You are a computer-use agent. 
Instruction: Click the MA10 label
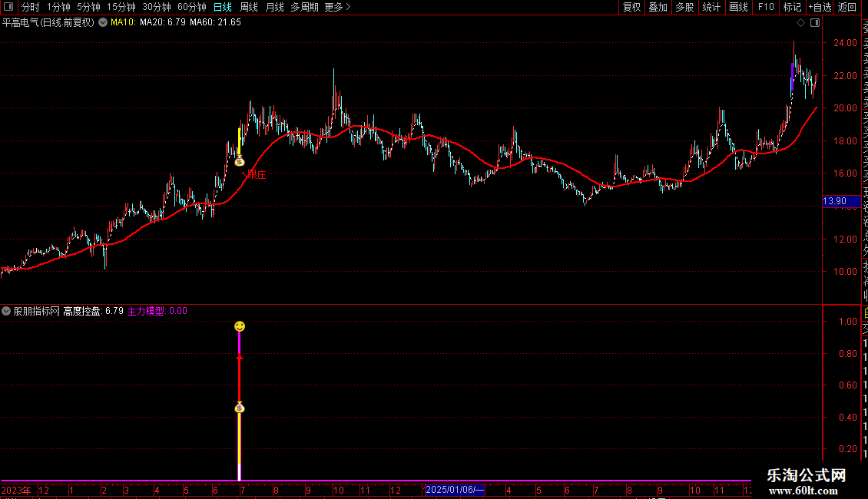(123, 23)
